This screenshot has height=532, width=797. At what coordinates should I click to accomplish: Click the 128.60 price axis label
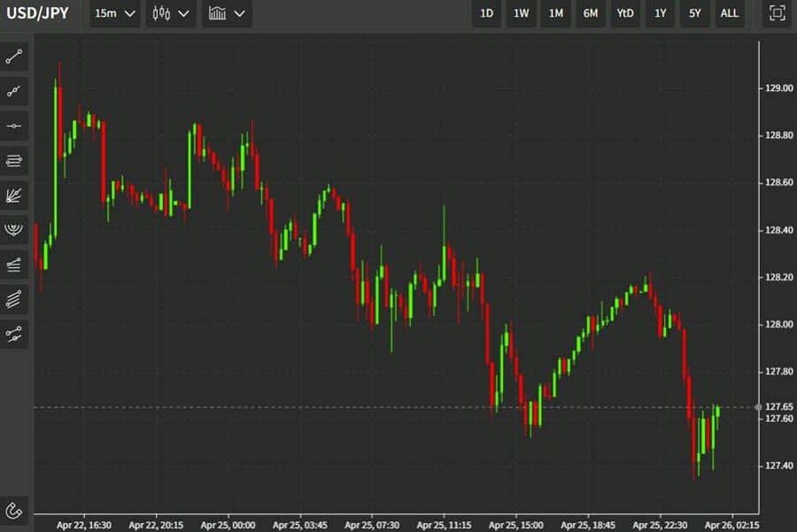tap(778, 182)
